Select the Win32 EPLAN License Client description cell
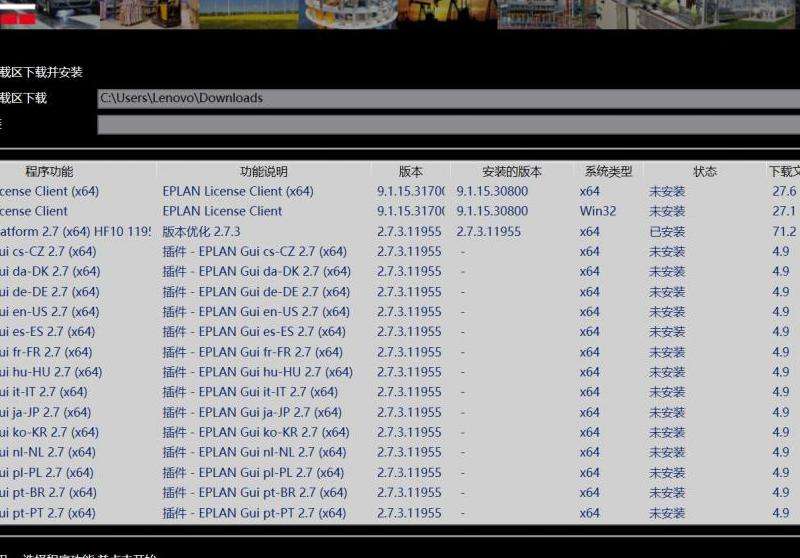 [222, 211]
